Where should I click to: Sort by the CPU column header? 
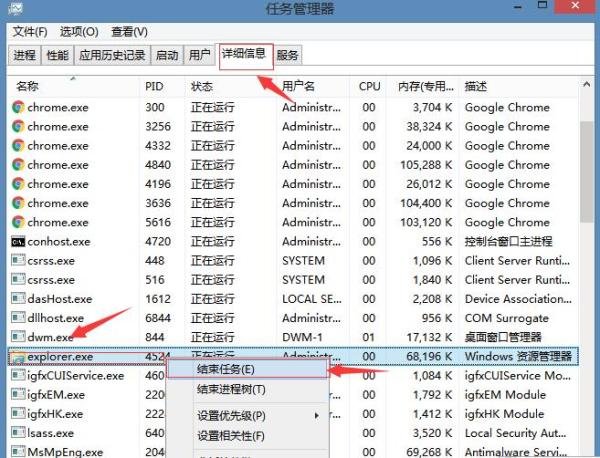[x=369, y=86]
